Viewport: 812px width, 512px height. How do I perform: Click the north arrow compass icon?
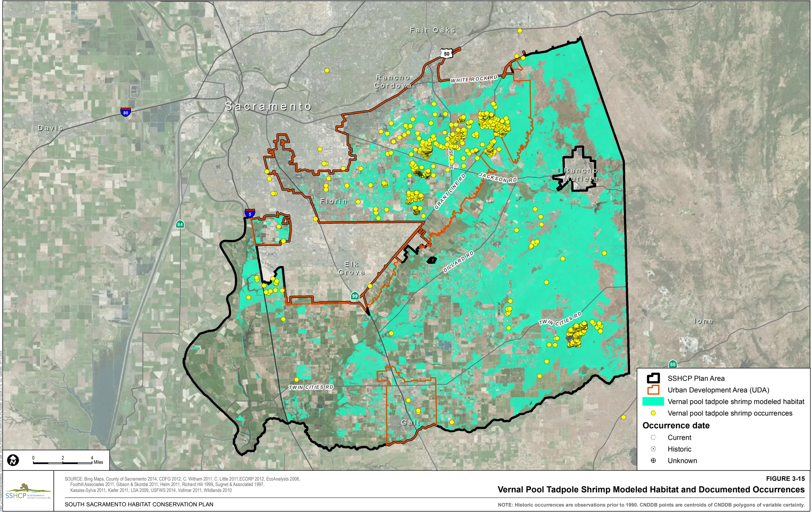click(13, 460)
